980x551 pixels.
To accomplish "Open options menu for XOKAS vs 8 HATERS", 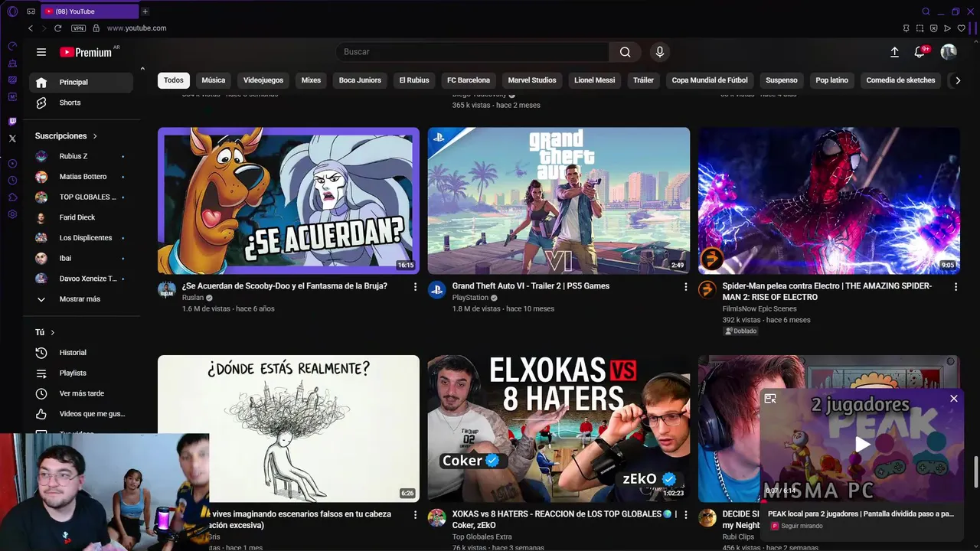I will coord(686,515).
